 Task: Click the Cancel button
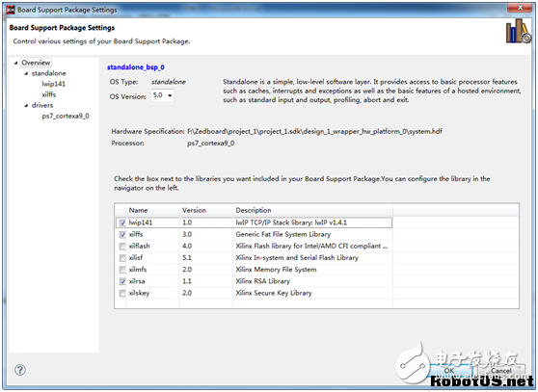[x=501, y=371]
